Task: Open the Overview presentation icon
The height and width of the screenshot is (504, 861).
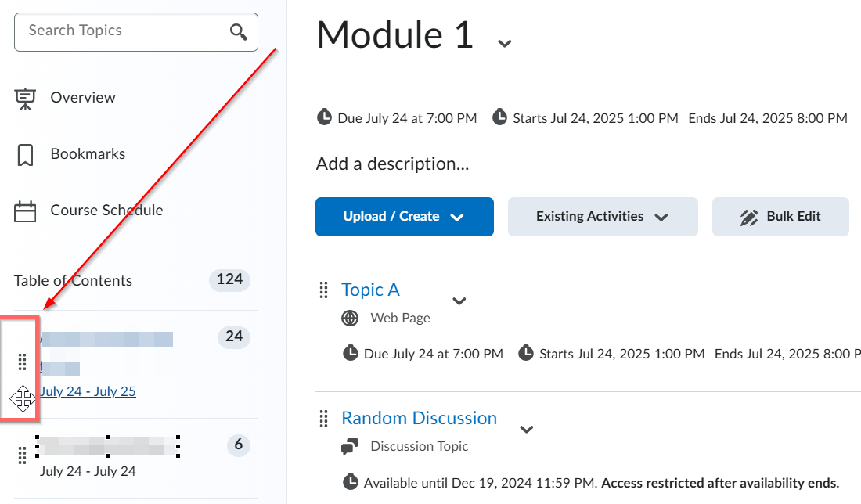Action: [x=25, y=99]
